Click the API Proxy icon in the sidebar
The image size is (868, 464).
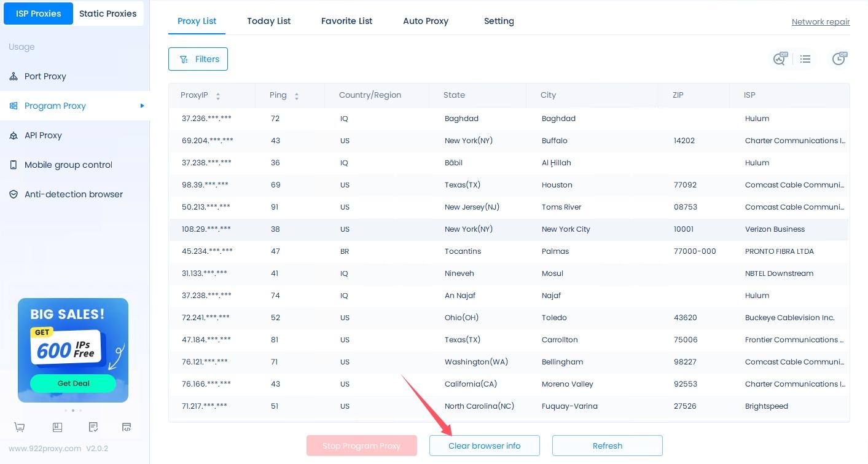coord(14,136)
